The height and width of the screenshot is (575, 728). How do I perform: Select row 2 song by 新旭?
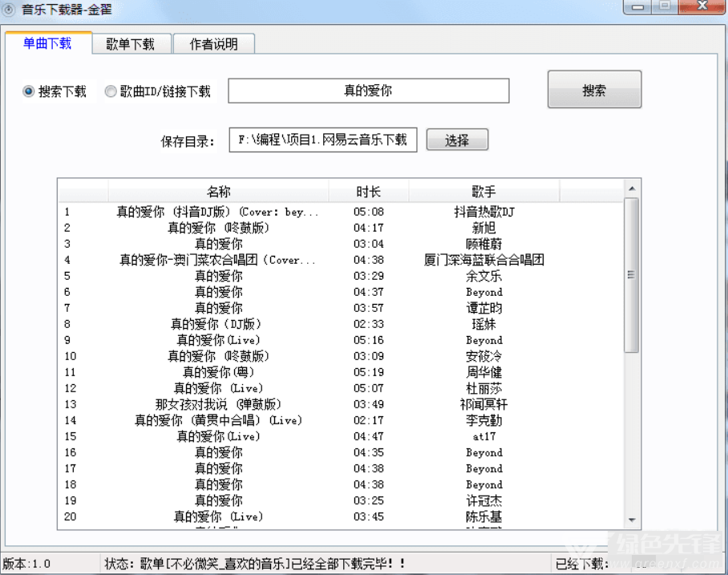click(x=342, y=228)
